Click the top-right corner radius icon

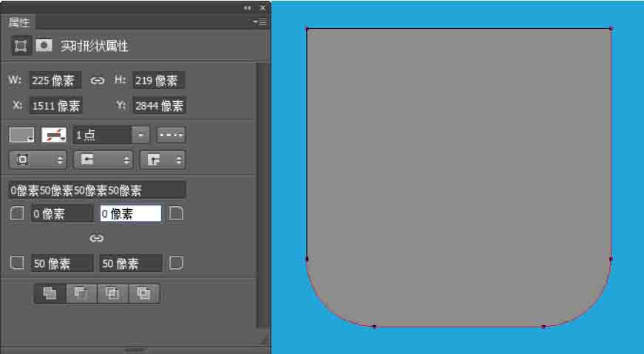coord(176,214)
